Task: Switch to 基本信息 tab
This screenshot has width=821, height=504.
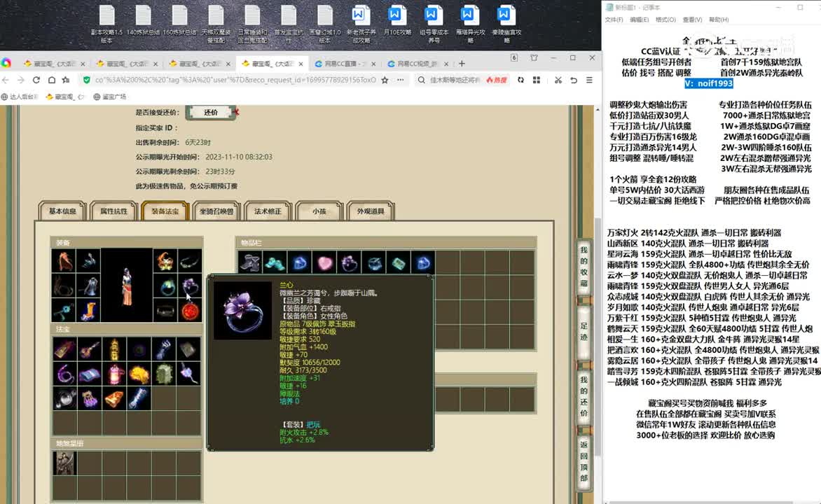Action: click(62, 211)
